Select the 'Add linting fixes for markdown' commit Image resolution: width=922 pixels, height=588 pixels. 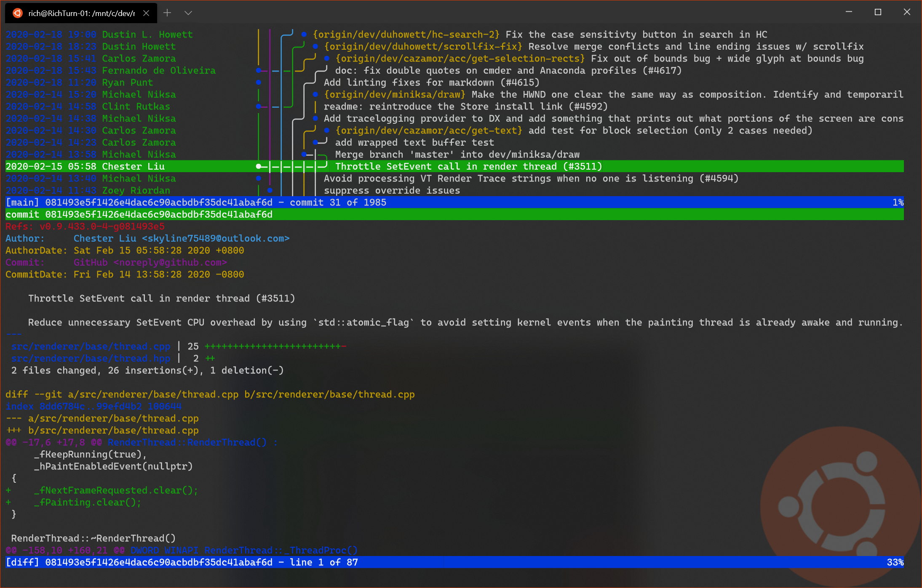pyautogui.click(x=431, y=82)
